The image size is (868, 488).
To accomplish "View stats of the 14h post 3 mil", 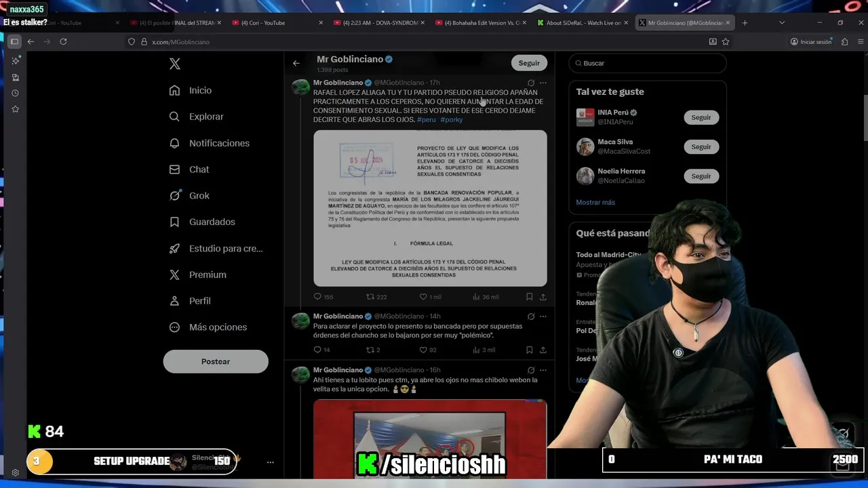I will pyautogui.click(x=484, y=350).
